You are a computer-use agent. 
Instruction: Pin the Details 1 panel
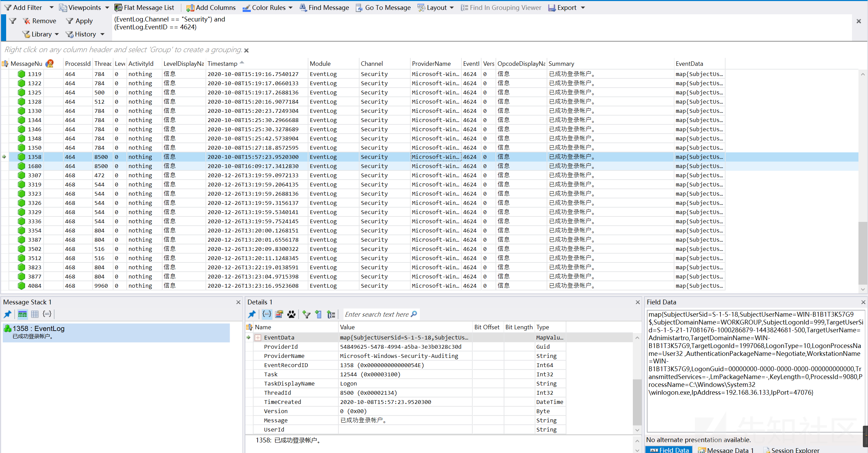[252, 314]
